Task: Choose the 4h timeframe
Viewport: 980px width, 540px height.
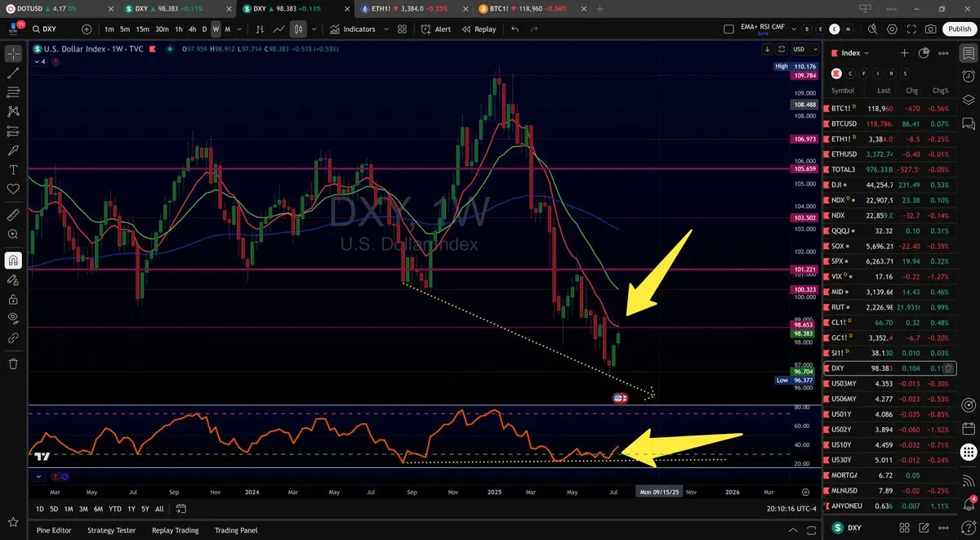Action: (x=192, y=29)
